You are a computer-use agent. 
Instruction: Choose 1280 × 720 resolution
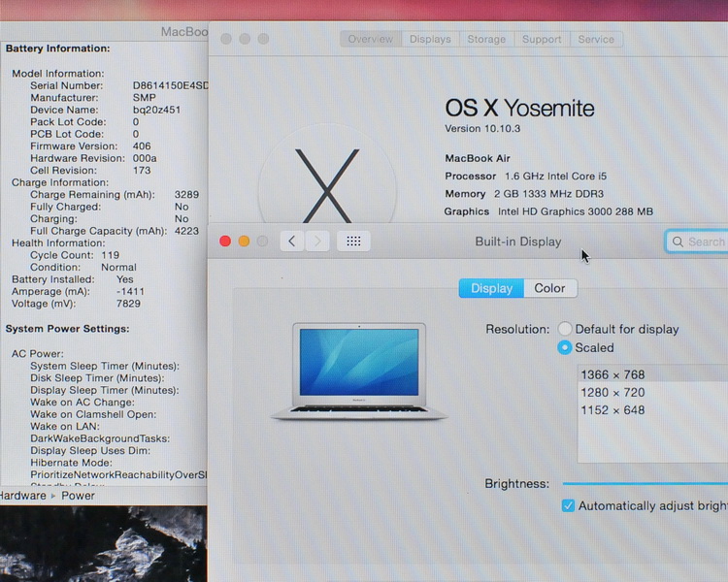(653, 392)
